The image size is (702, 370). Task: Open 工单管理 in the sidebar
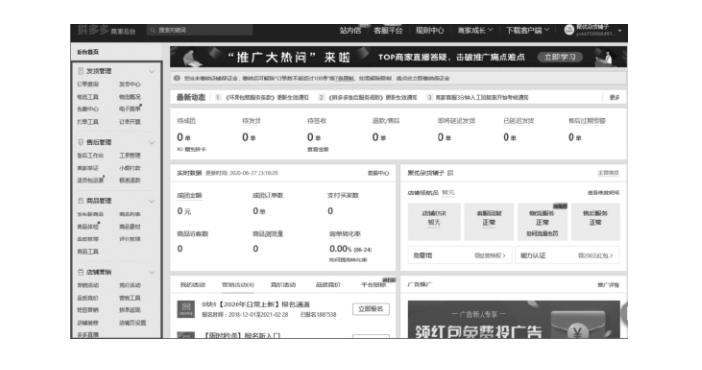[x=130, y=155]
